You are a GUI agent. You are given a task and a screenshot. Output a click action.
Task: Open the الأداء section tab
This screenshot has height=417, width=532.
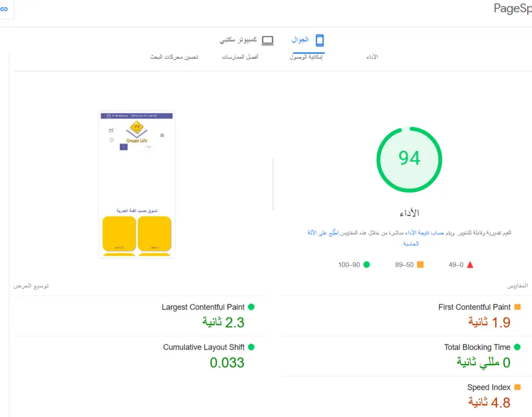click(372, 56)
